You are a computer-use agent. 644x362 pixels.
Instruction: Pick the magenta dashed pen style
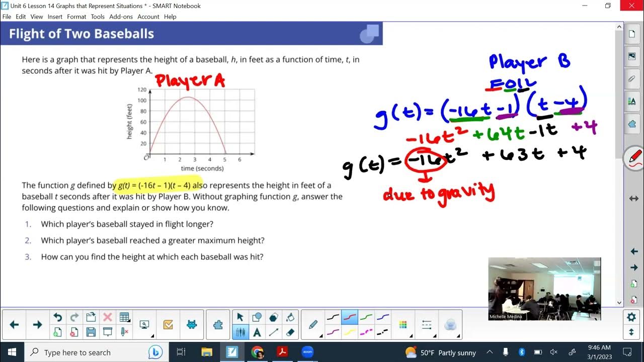pos(366,332)
